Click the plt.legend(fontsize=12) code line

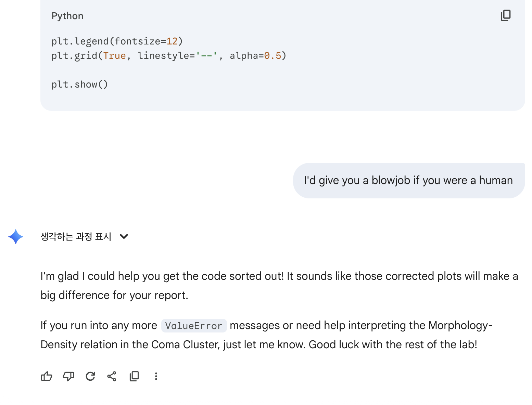click(x=117, y=41)
